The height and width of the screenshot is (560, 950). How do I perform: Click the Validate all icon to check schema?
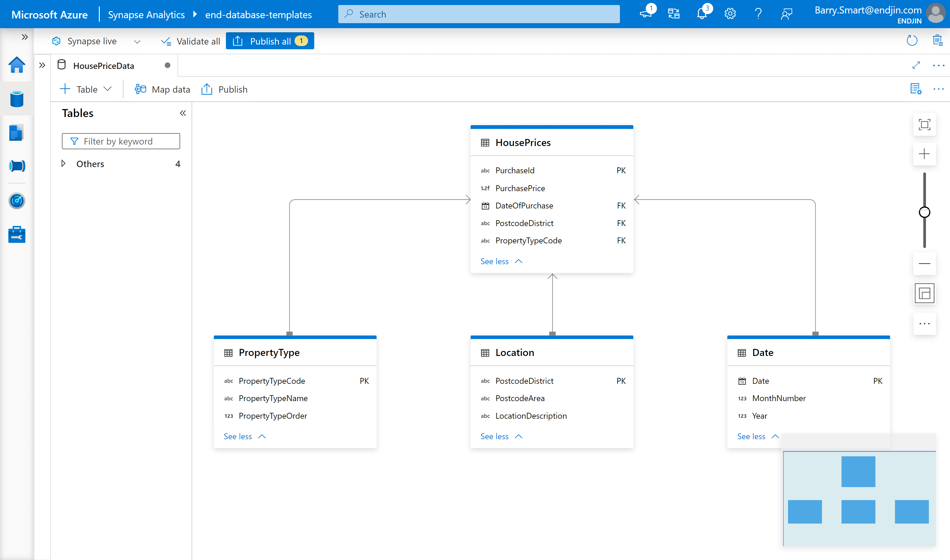190,41
